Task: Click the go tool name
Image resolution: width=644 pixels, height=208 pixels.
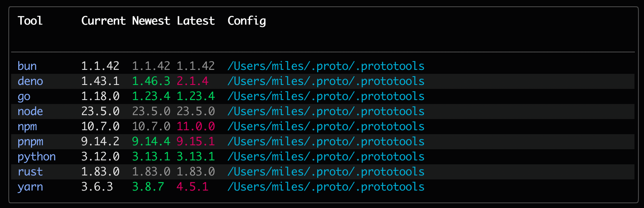Action: pos(24,96)
